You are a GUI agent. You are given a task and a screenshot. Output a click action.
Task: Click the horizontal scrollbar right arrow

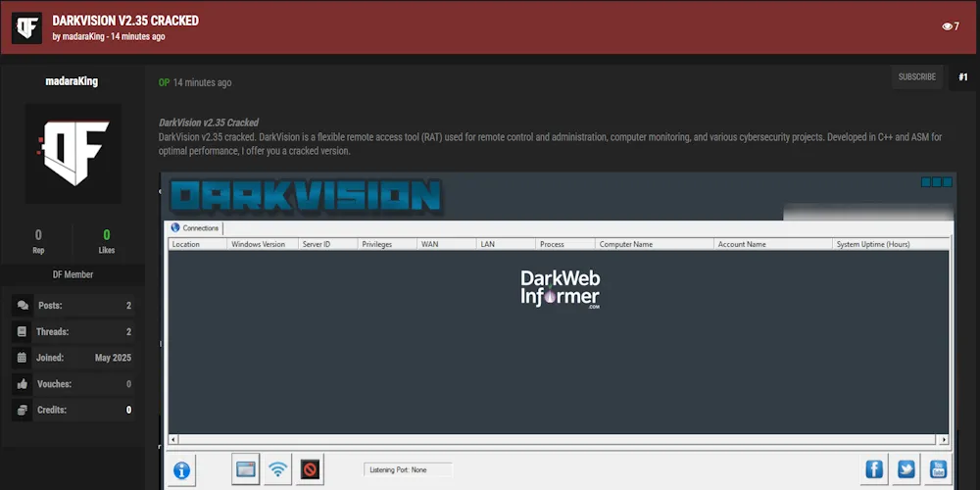click(x=944, y=440)
